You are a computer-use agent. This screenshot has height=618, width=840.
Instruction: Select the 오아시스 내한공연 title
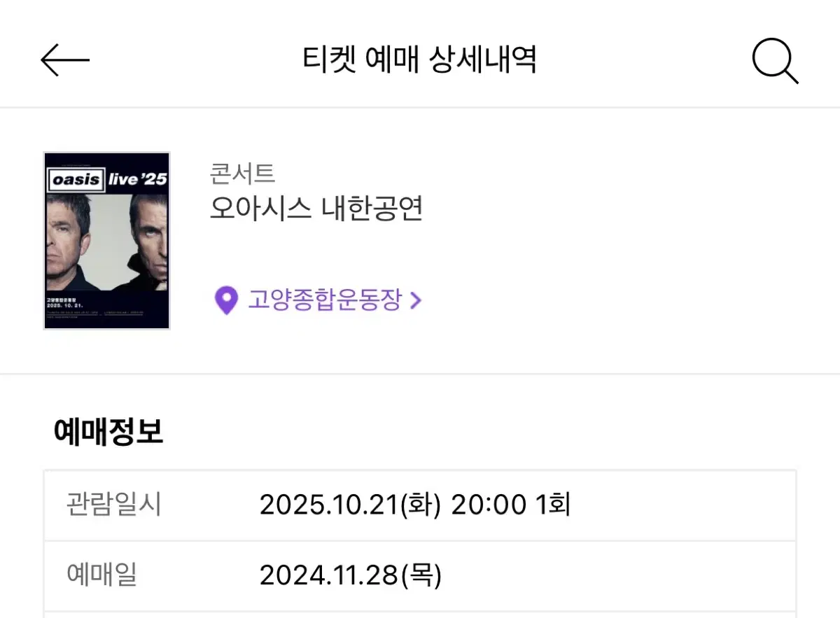(316, 208)
